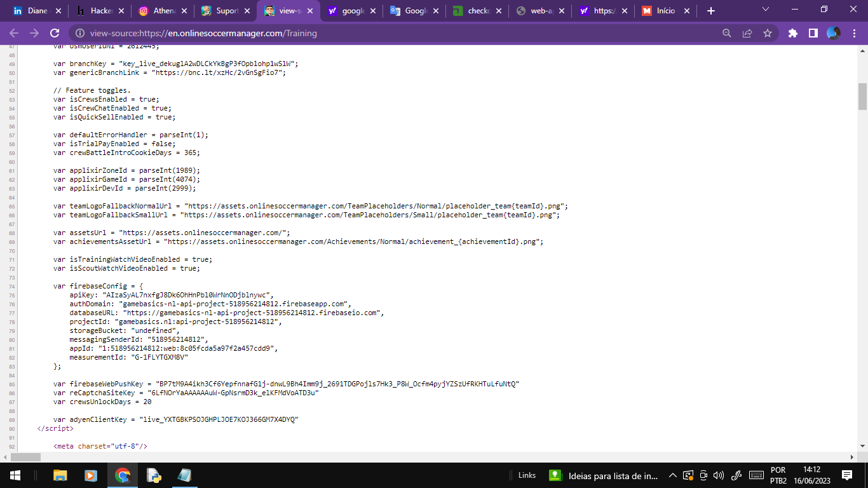This screenshot has height=488, width=868.
Task: Toggle the browser side panel
Action: [x=813, y=33]
